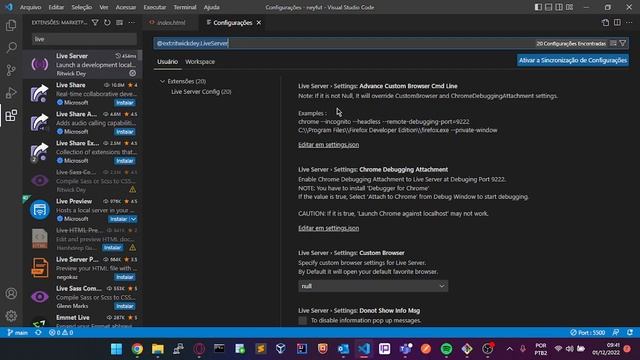Image resolution: width=640 pixels, height=360 pixels.
Task: Open Spotify from taskbar
Action: point(447,349)
